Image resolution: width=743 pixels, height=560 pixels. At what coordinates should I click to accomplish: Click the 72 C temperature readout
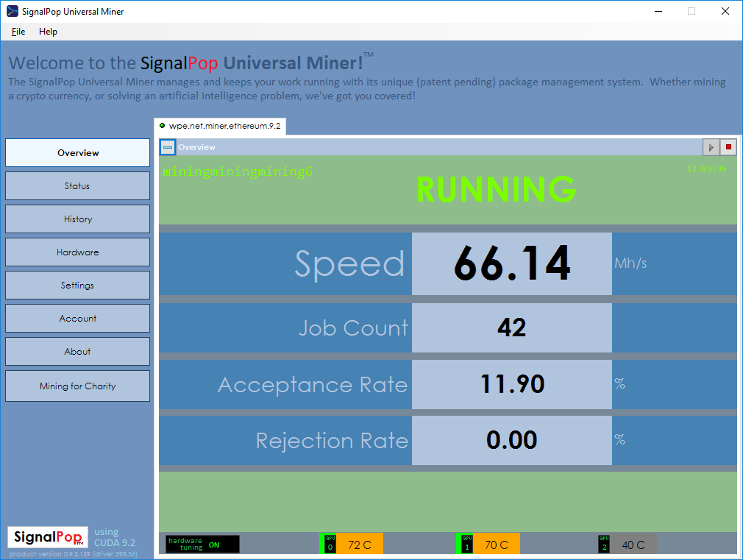[360, 545]
